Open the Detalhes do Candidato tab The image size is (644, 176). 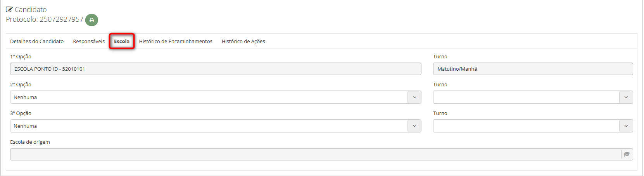[x=37, y=41]
